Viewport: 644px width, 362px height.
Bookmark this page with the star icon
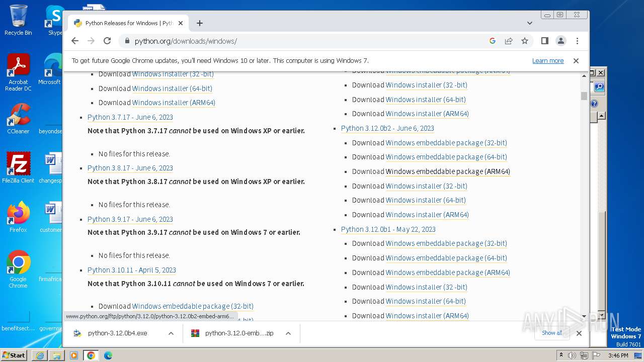525,41
